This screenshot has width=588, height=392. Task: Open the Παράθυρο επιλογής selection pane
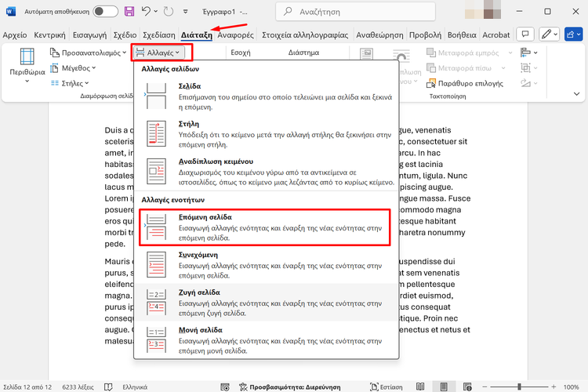click(x=466, y=83)
